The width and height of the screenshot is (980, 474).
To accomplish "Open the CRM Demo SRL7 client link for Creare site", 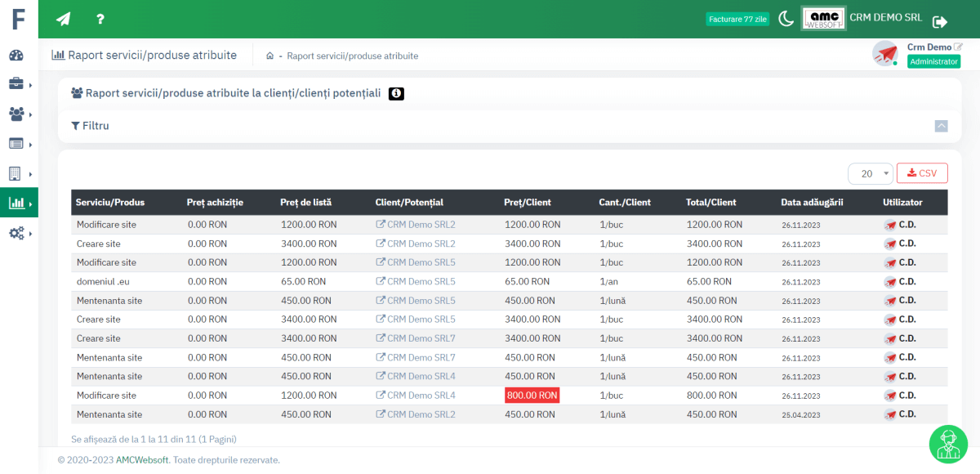I will tap(420, 338).
